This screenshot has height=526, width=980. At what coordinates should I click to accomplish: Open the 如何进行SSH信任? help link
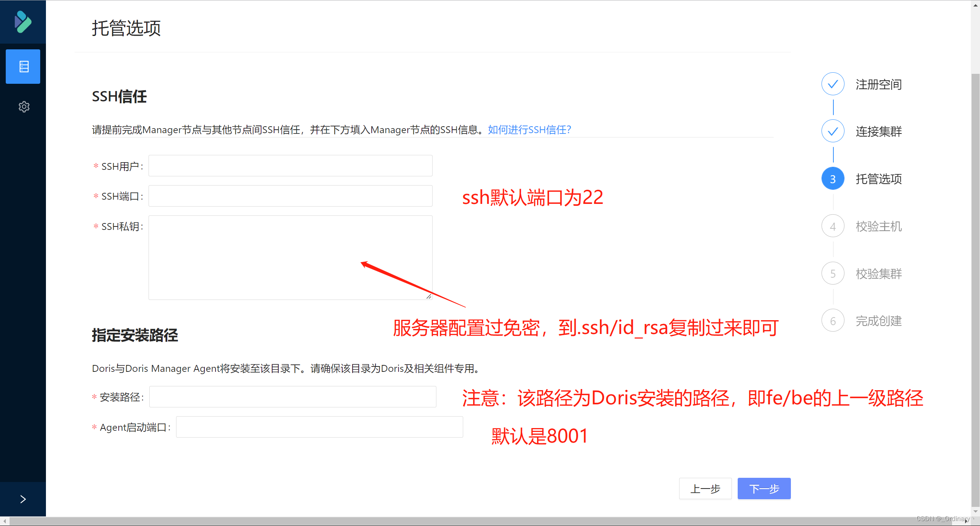point(529,130)
